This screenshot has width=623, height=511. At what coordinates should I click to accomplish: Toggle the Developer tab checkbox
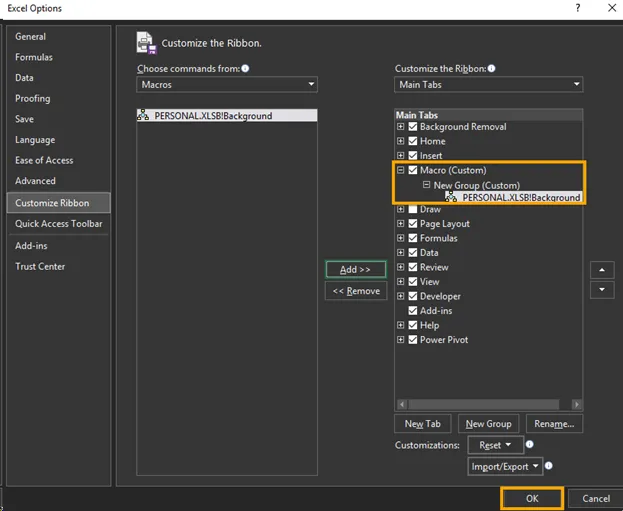click(413, 296)
